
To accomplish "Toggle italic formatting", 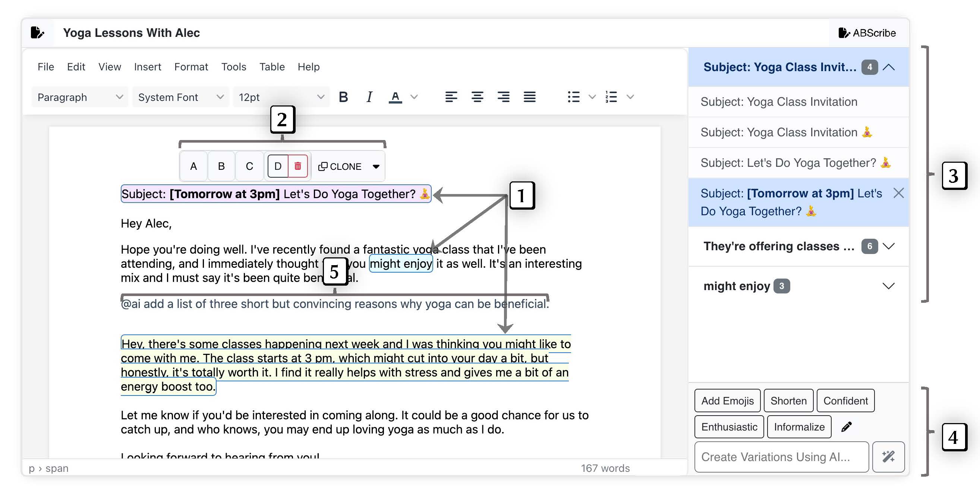I will coord(369,97).
